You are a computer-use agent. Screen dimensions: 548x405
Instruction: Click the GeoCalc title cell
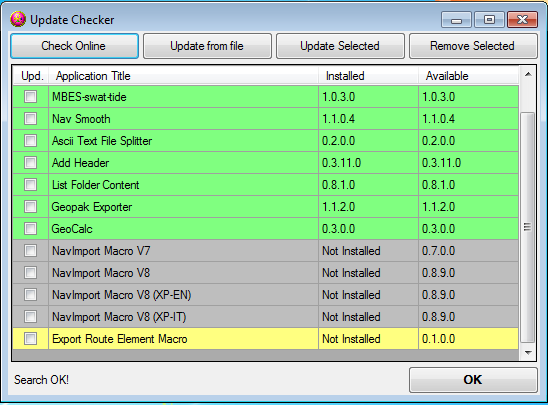point(183,229)
